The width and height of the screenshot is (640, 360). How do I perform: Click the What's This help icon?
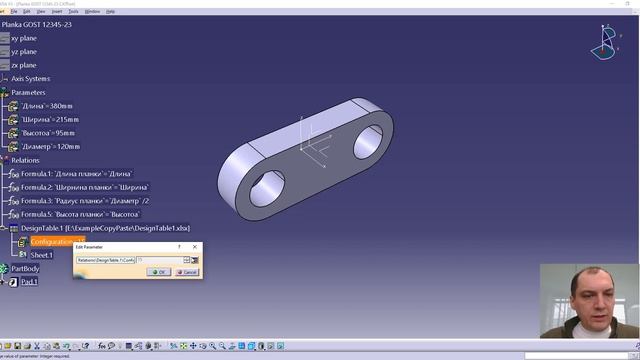tap(86, 346)
